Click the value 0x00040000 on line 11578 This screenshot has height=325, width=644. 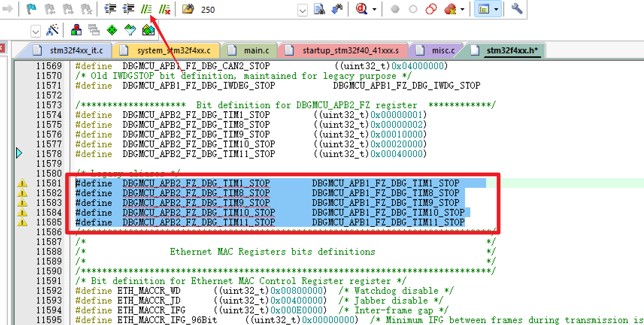(397, 154)
